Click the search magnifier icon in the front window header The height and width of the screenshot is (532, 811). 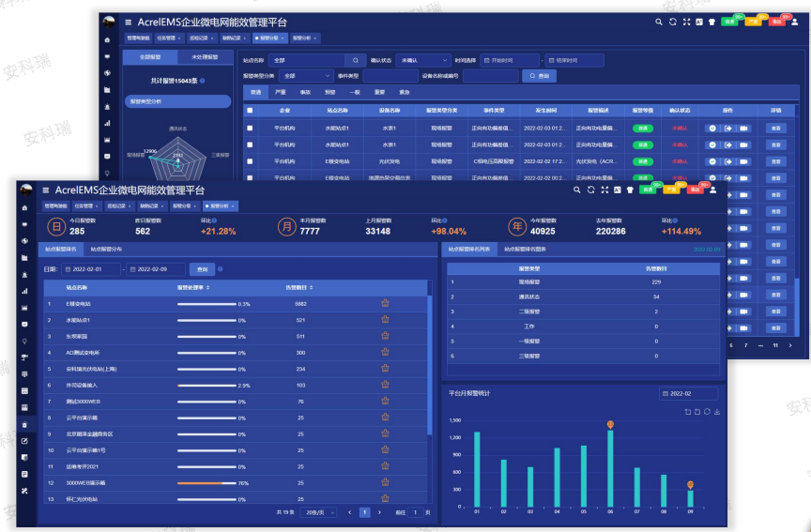[576, 190]
